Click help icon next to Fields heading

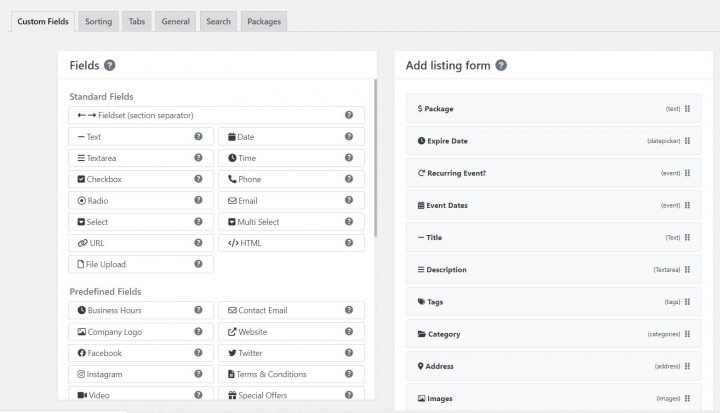[110, 66]
